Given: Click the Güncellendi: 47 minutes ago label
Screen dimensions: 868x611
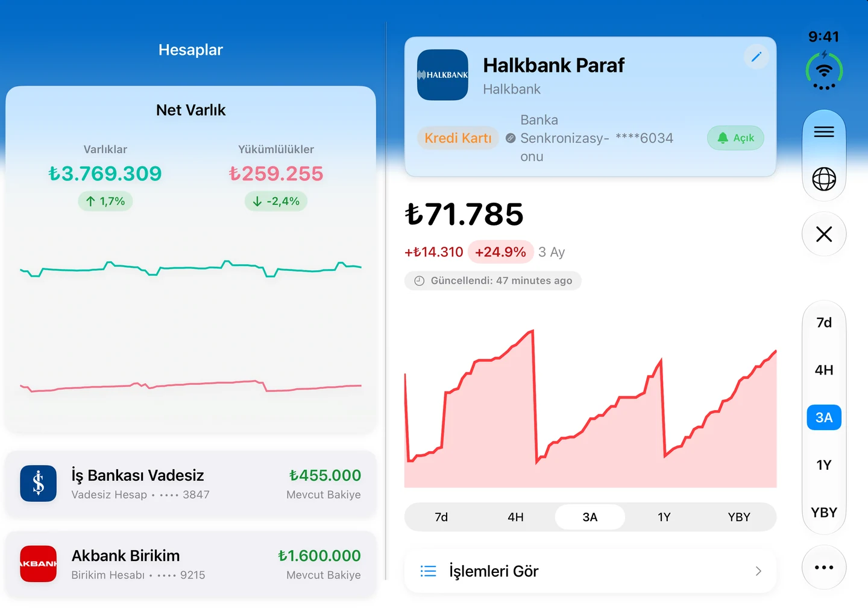Looking at the screenshot, I should (493, 280).
